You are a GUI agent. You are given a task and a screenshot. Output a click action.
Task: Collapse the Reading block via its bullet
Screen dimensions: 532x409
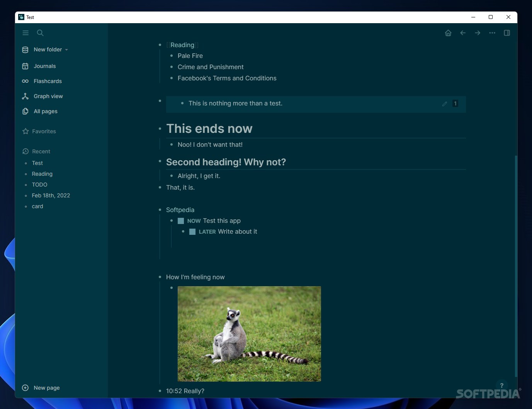160,45
